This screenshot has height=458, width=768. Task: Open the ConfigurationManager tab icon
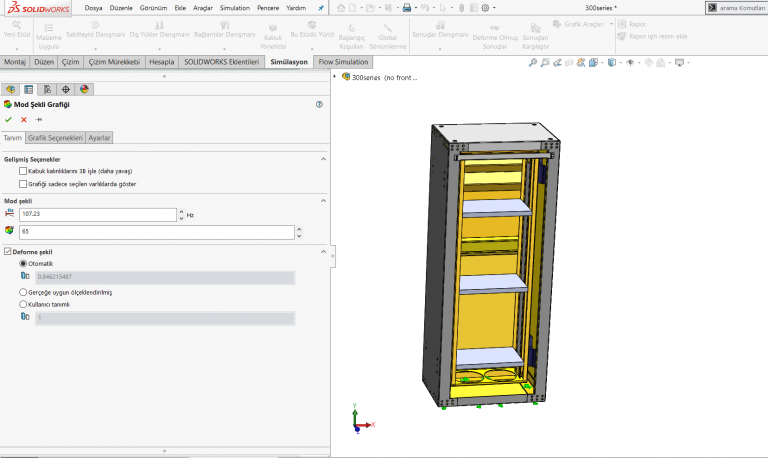tap(47, 89)
